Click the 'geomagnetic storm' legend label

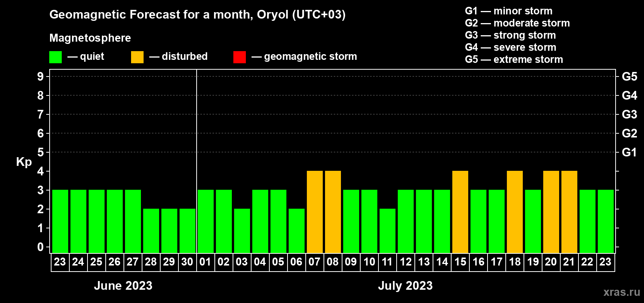310,56
